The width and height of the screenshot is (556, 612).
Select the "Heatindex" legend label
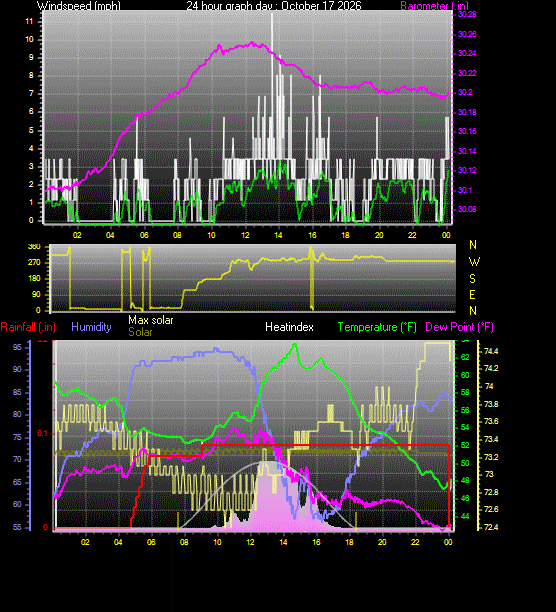[x=289, y=327]
